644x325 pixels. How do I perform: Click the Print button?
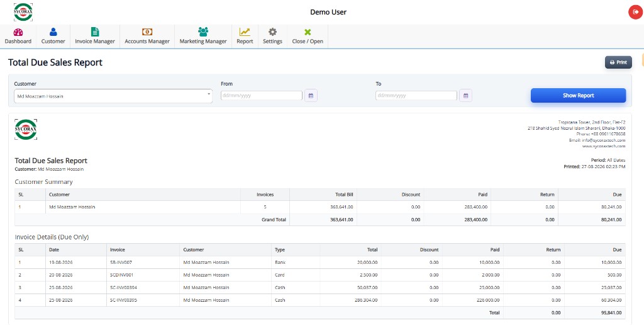coord(618,62)
